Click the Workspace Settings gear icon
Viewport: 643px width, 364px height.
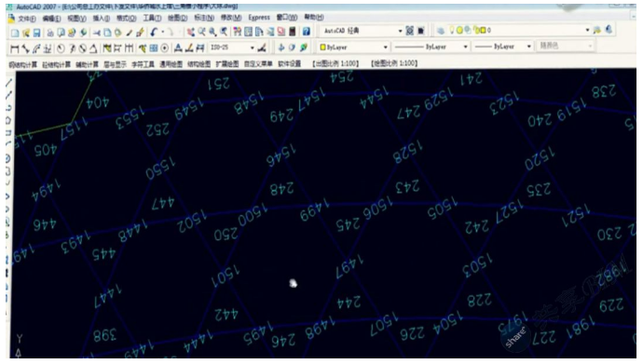click(410, 31)
